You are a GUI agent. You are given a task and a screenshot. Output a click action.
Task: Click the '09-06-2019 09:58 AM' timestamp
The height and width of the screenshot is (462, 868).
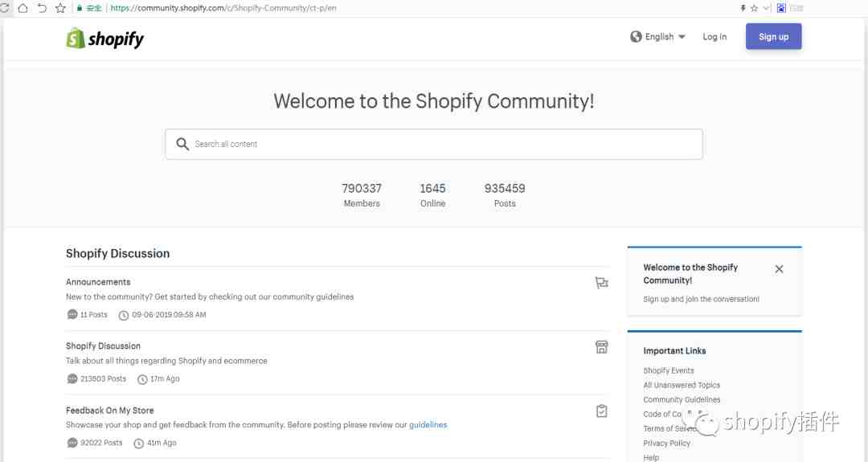(x=169, y=314)
